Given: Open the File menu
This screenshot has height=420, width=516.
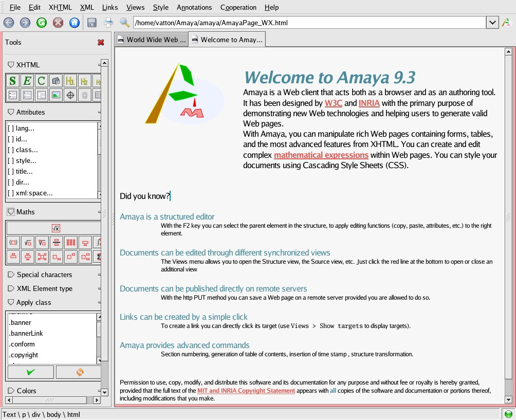Looking at the screenshot, I should [x=15, y=7].
